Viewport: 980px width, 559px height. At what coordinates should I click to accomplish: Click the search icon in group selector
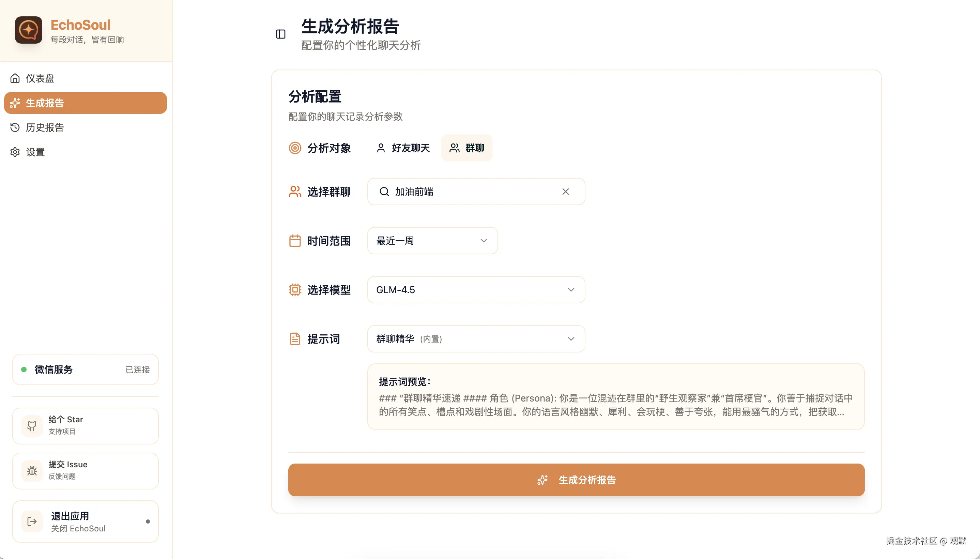point(384,192)
